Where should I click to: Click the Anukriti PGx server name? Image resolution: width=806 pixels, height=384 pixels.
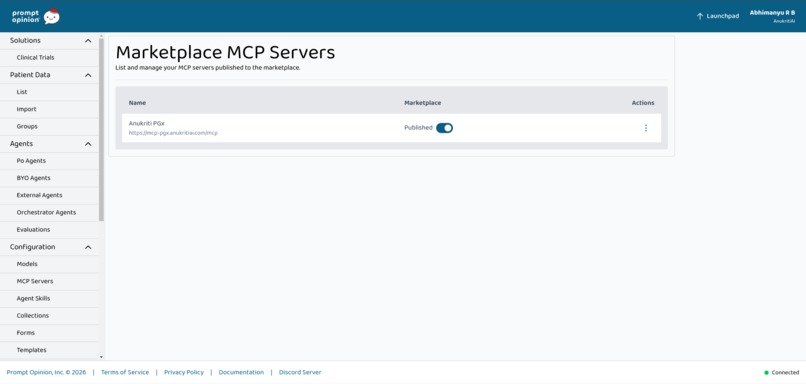click(x=146, y=123)
